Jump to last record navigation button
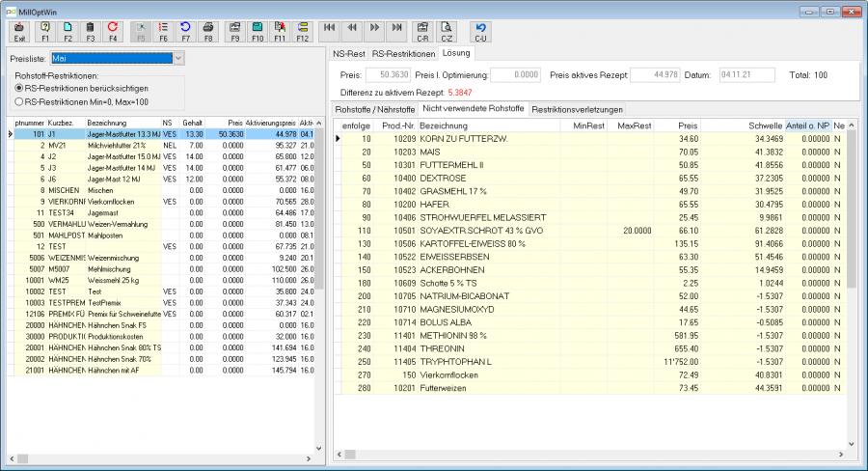868x471 pixels. [397, 32]
